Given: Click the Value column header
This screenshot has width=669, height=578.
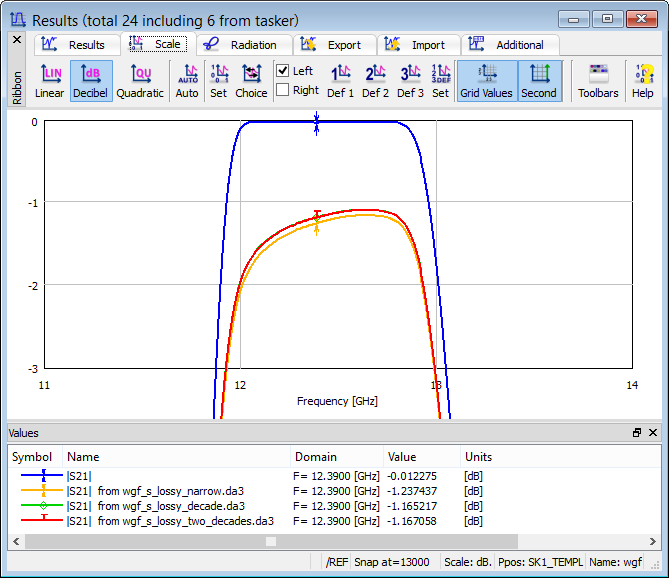Looking at the screenshot, I should tap(422, 457).
